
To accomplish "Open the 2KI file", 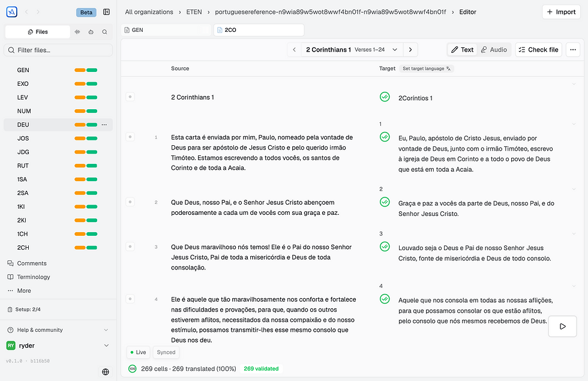I will (x=58, y=220).
